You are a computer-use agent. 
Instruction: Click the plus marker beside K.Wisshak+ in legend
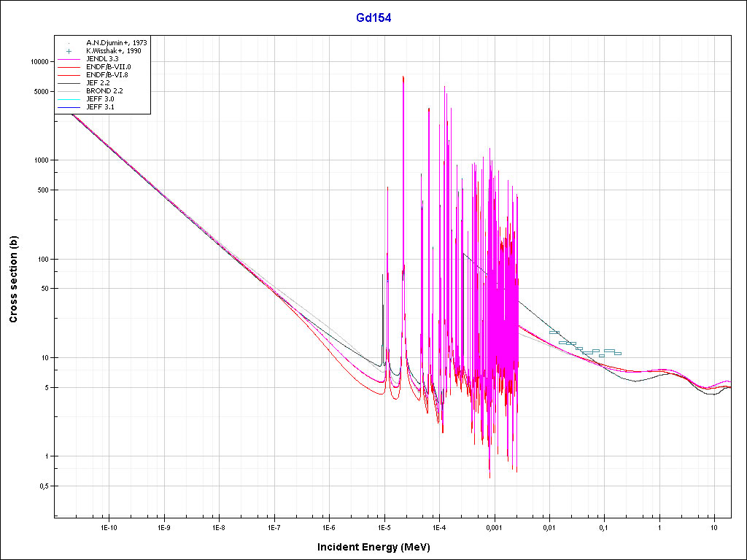[67, 51]
